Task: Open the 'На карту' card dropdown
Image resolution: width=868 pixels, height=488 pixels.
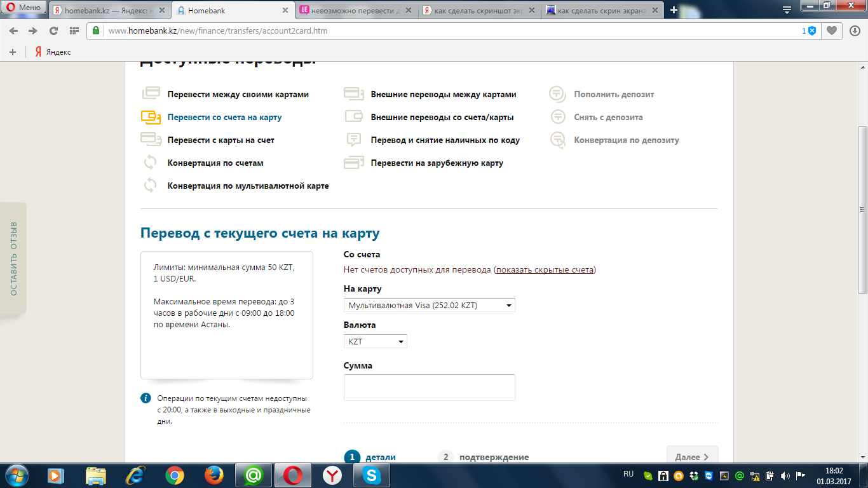Action: pos(430,306)
